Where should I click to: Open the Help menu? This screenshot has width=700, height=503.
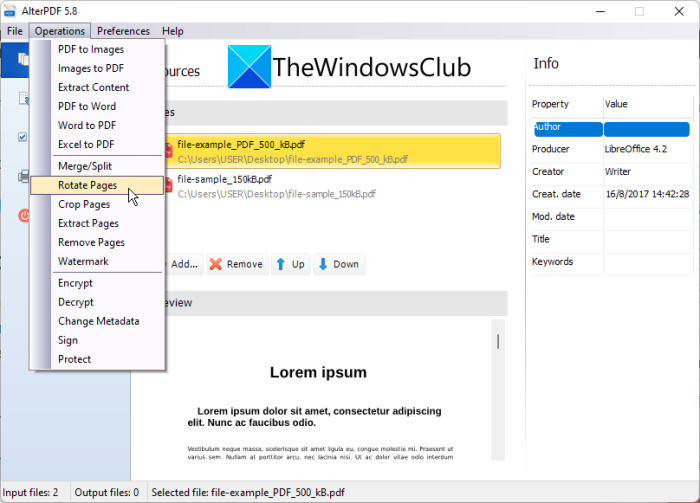(x=173, y=31)
